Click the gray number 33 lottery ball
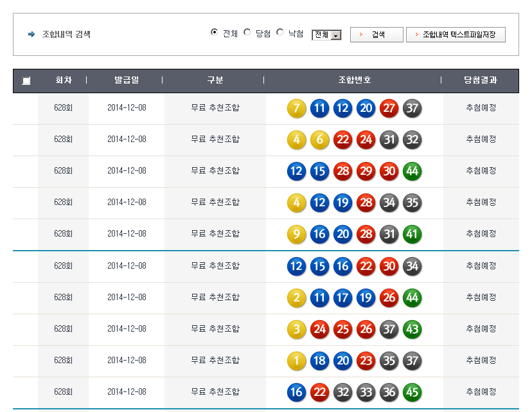 tap(366, 392)
